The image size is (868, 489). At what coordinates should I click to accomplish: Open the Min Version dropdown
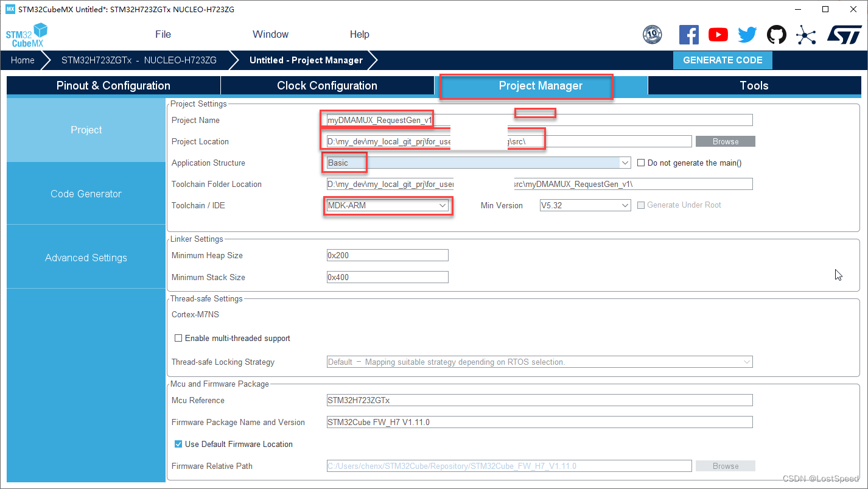pyautogui.click(x=585, y=205)
